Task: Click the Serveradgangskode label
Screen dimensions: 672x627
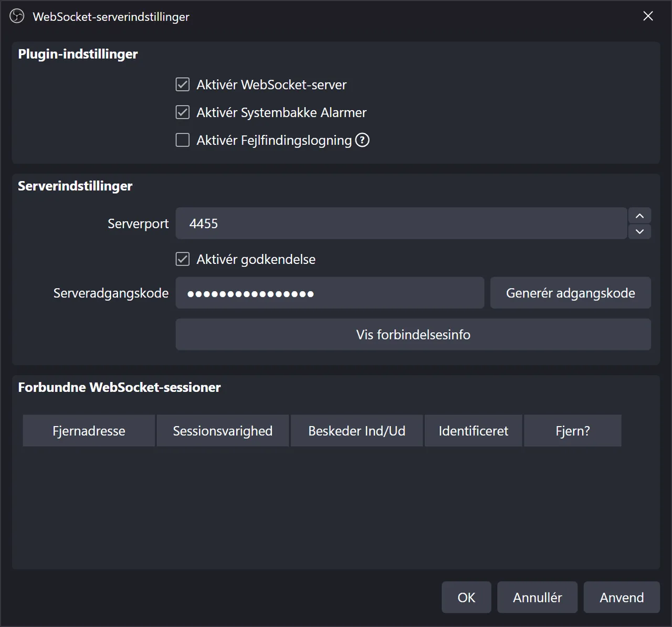Action: click(x=111, y=293)
